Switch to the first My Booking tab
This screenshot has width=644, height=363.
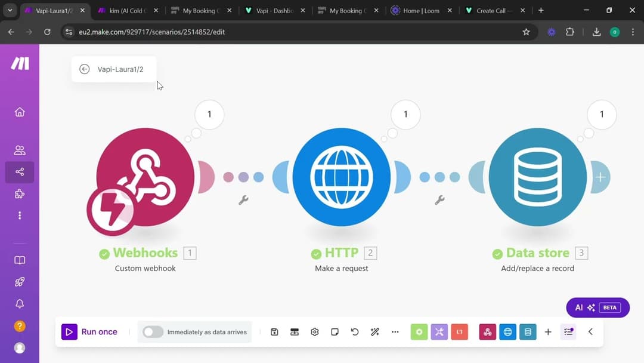pos(202,11)
